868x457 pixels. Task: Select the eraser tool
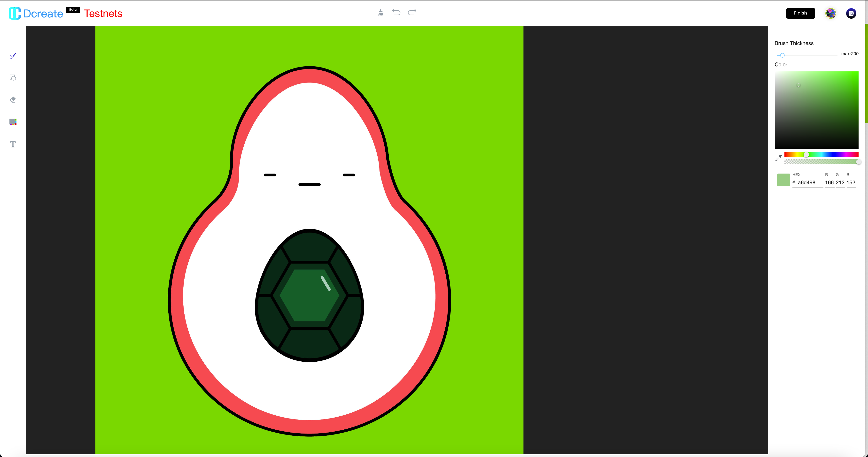click(13, 100)
